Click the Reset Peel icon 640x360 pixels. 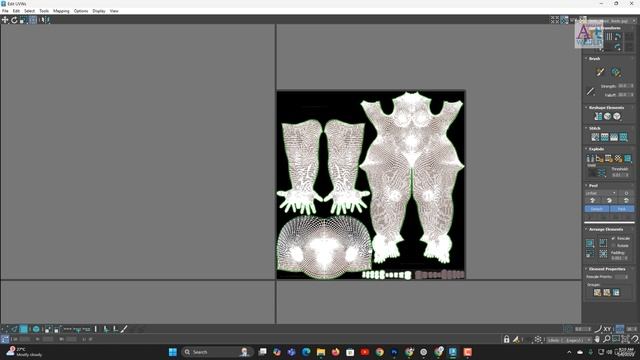click(626, 200)
